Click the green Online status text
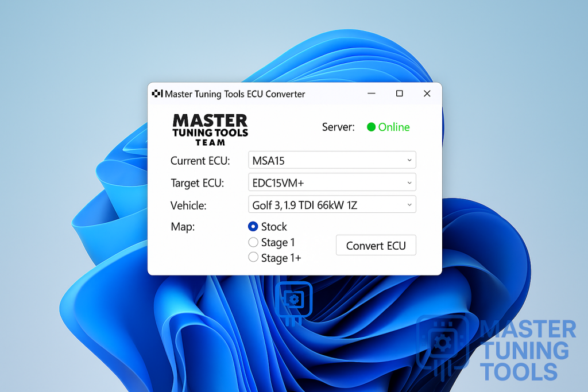 coord(394,127)
